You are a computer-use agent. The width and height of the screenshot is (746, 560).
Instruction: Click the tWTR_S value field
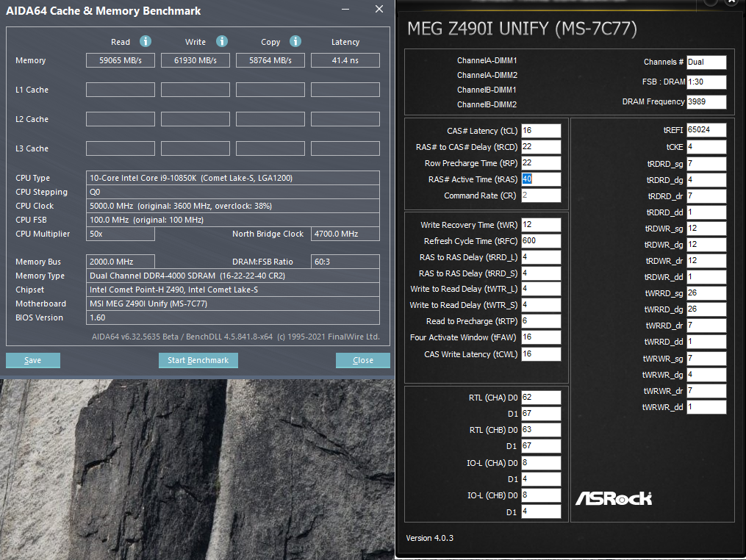pos(541,304)
